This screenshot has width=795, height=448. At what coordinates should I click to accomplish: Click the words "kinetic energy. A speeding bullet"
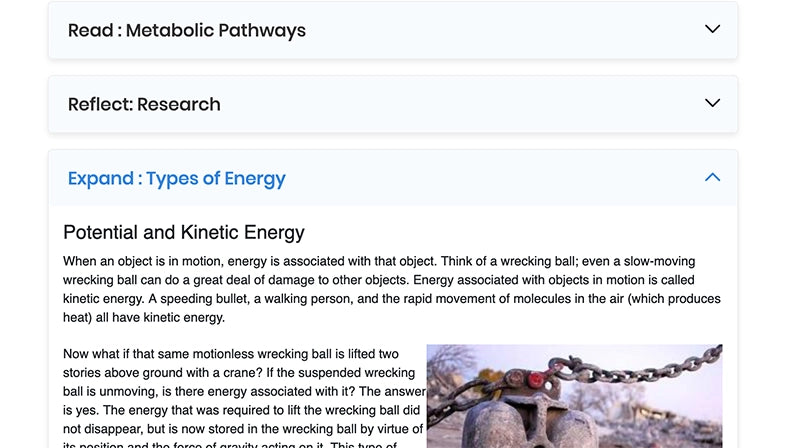[x=153, y=299]
